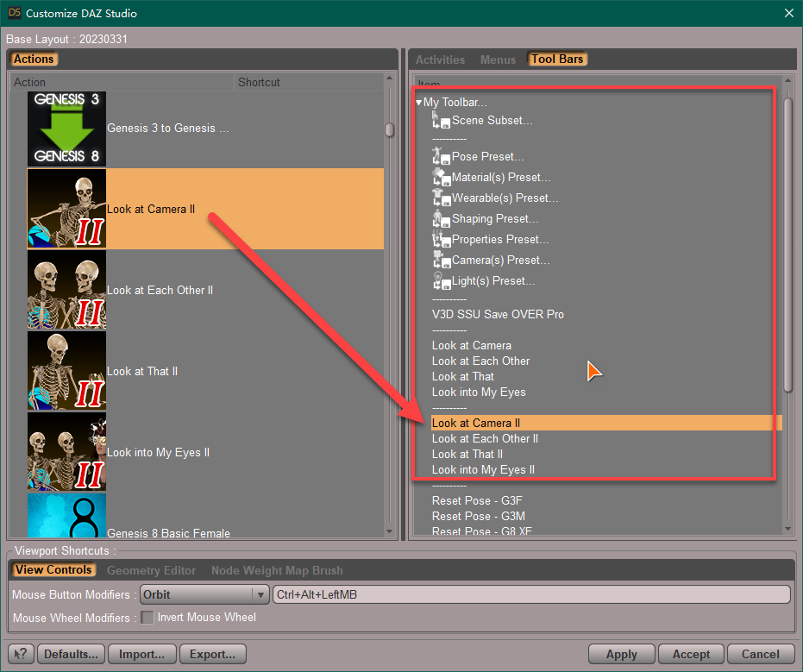Click the Shortcut column header
The image size is (803, 672).
tap(309, 82)
